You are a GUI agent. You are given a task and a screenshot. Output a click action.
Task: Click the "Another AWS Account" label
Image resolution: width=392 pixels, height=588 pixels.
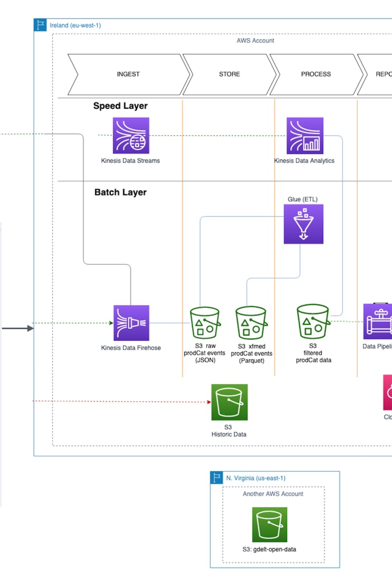tap(273, 494)
